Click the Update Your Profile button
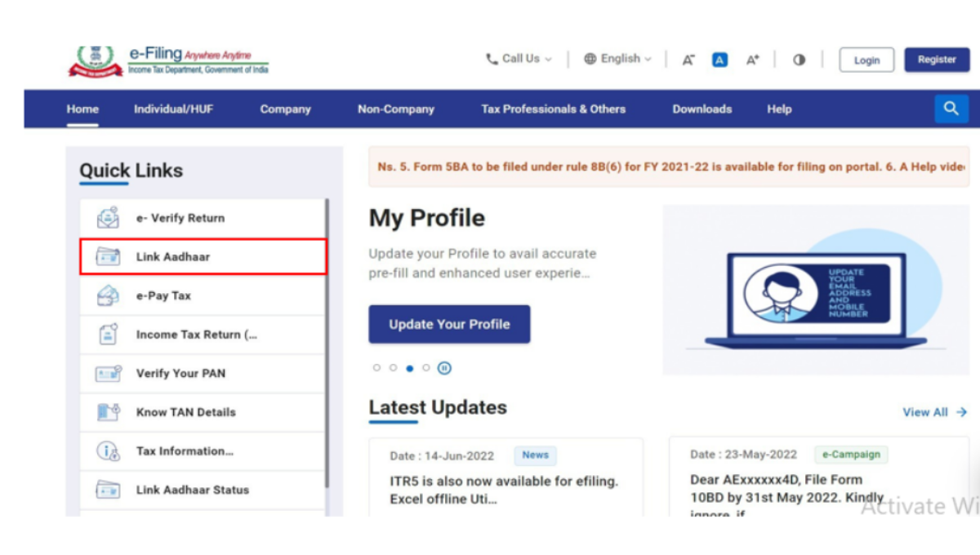 (449, 324)
